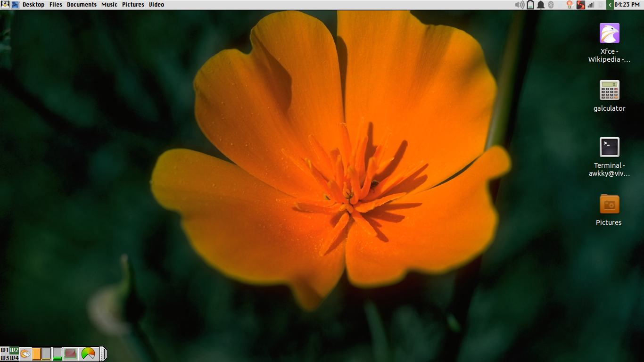Open the Files panel menu
Image resolution: width=644 pixels, height=362 pixels.
pyautogui.click(x=56, y=5)
